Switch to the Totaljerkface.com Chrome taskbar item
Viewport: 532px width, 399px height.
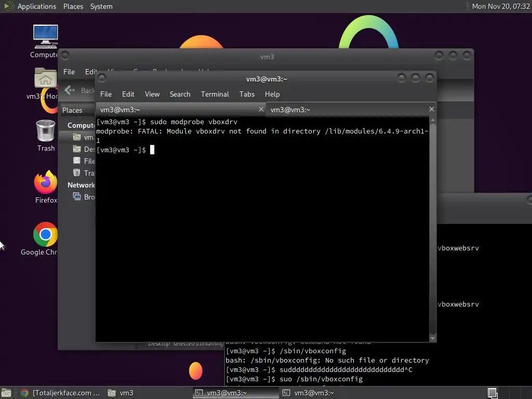(x=60, y=393)
